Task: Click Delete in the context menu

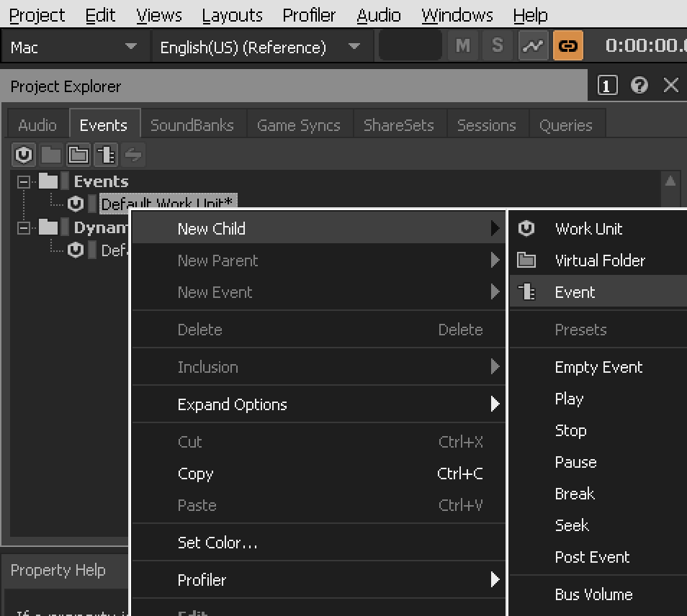Action: [318, 330]
